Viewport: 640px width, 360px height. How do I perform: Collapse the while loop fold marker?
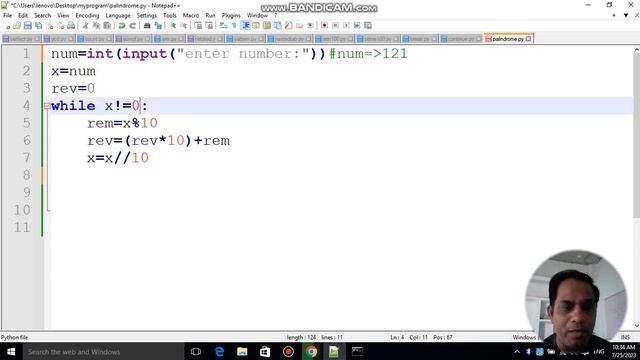coord(47,106)
